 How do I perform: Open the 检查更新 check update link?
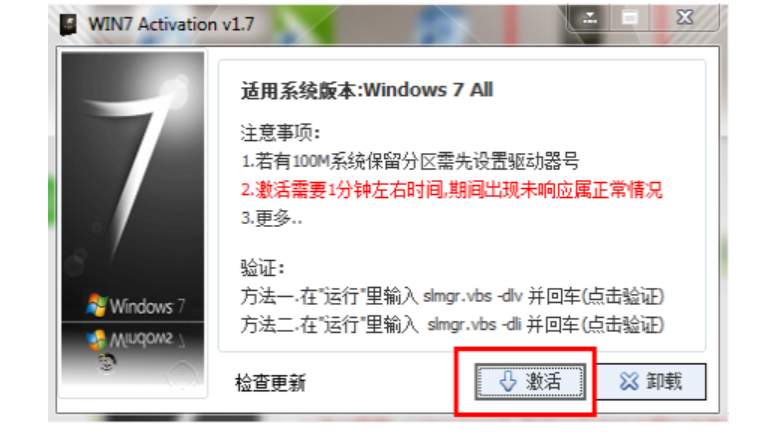(271, 383)
